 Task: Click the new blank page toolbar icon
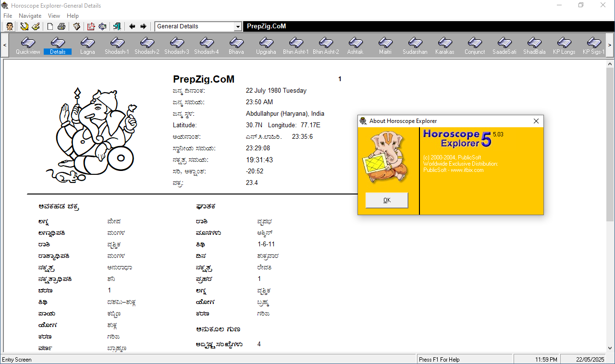50,26
